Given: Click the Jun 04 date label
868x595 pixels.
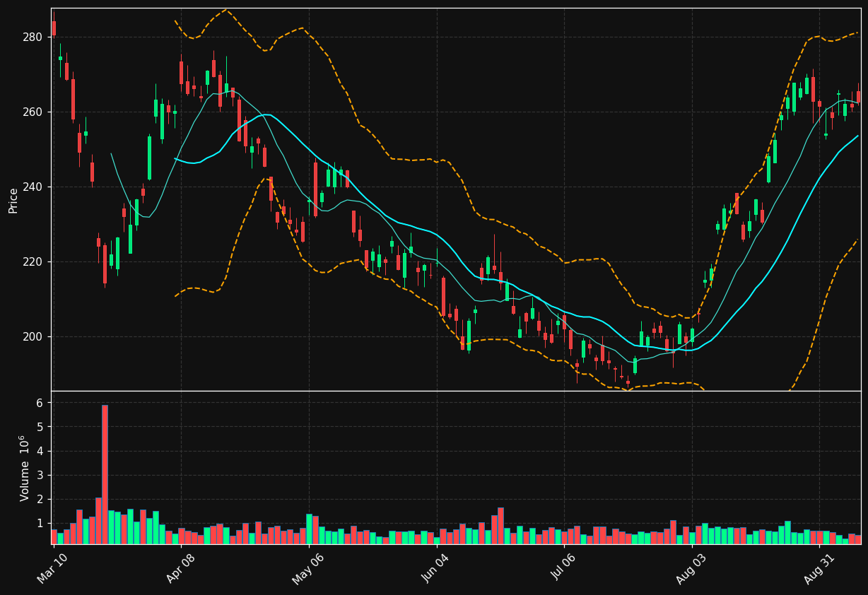Looking at the screenshot, I should (436, 568).
